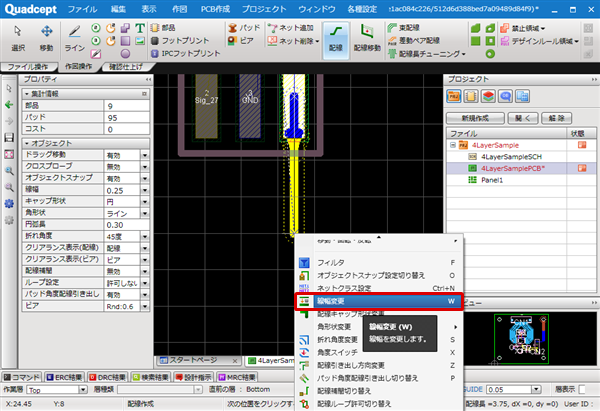Click the board preview thumbnail
The width and height of the screenshot is (600, 411).
click(x=521, y=339)
